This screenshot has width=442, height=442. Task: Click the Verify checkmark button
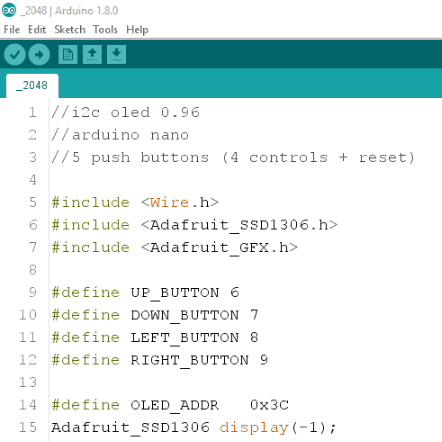pos(15,54)
